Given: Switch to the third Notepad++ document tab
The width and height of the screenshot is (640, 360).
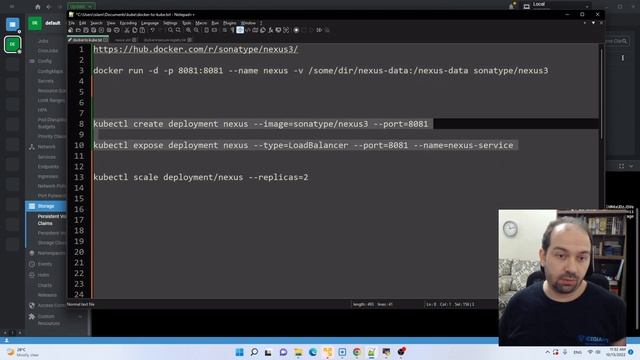Looking at the screenshot, I should tap(167, 40).
